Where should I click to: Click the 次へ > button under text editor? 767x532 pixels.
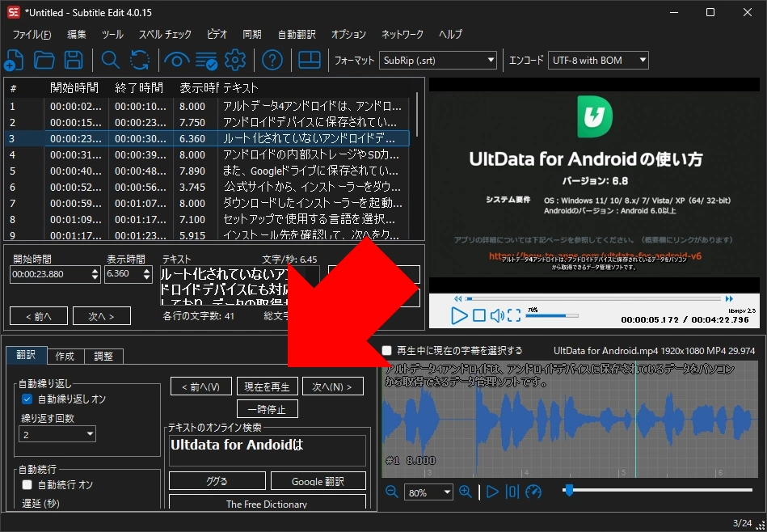click(x=101, y=316)
